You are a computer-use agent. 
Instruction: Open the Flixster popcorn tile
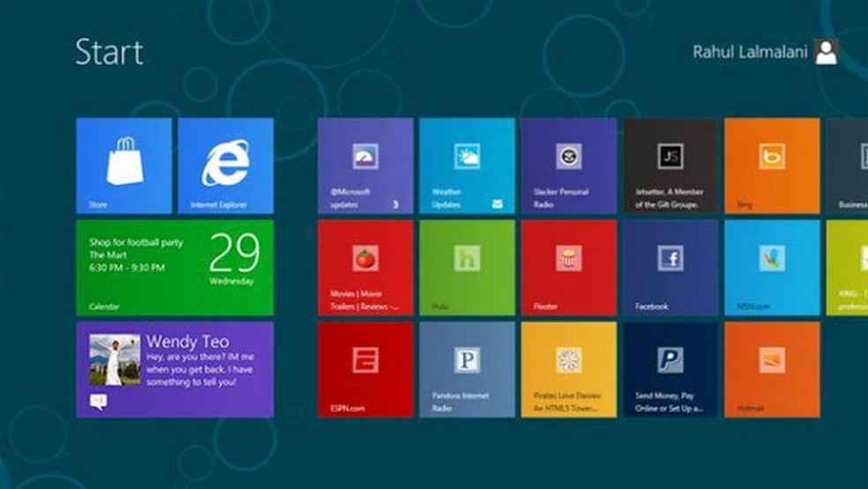pyautogui.click(x=568, y=267)
